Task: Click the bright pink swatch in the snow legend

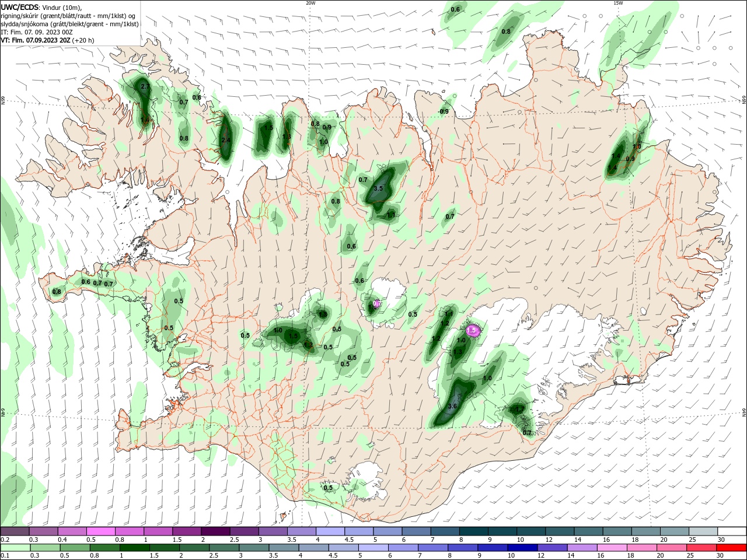Action: (x=100, y=531)
